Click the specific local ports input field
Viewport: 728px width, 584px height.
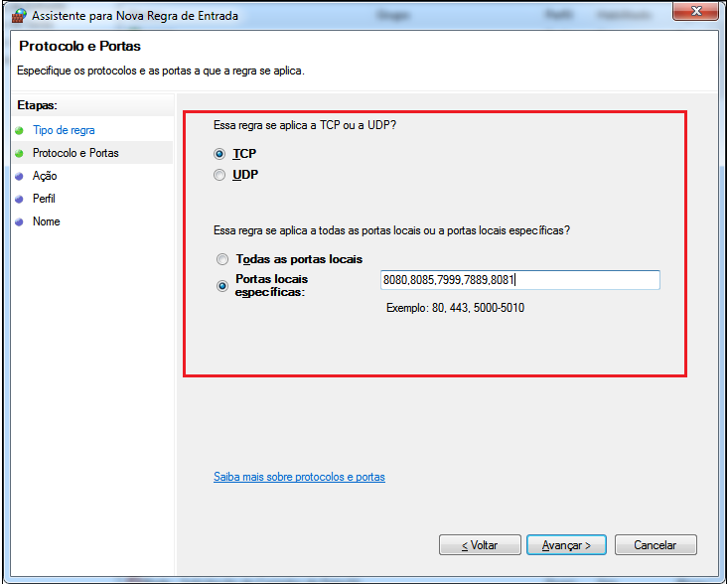pyautogui.click(x=520, y=280)
